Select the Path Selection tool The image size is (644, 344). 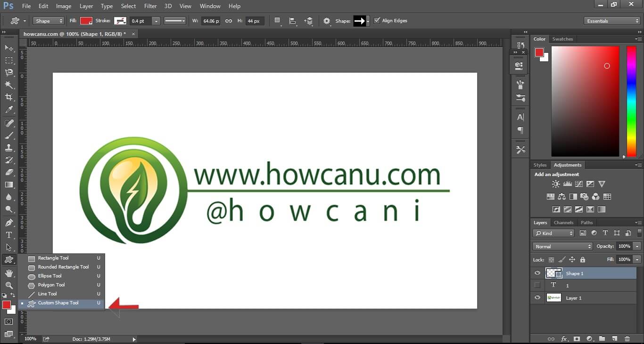tap(9, 247)
